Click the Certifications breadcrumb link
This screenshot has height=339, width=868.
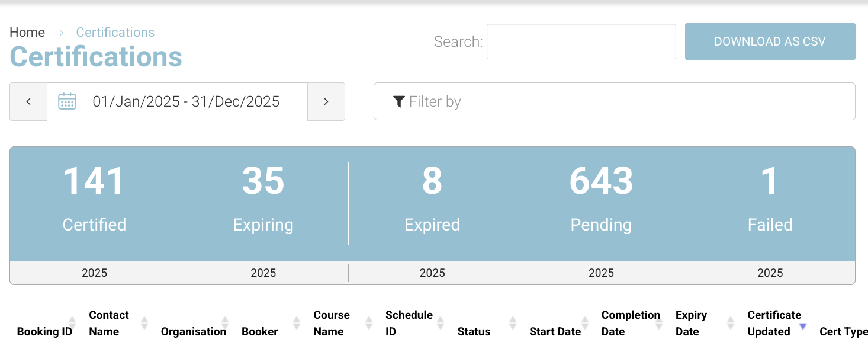click(x=115, y=32)
